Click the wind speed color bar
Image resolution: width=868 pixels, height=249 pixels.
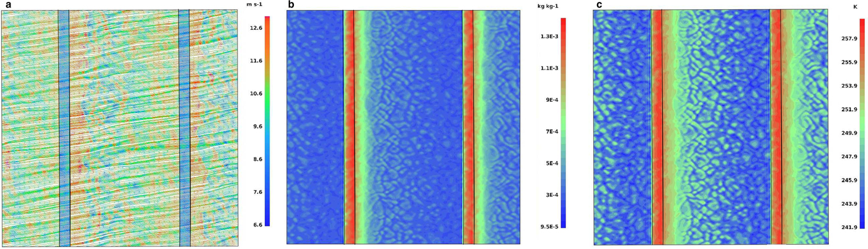click(x=267, y=121)
